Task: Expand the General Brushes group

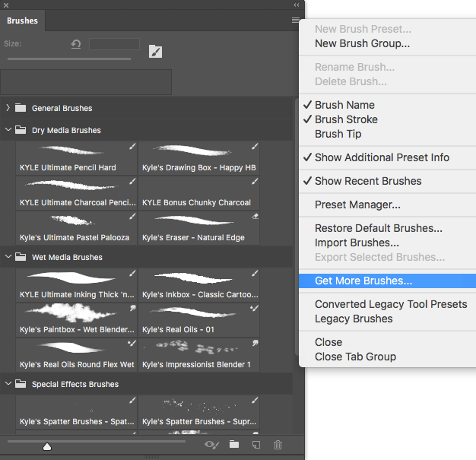Action: click(8, 107)
